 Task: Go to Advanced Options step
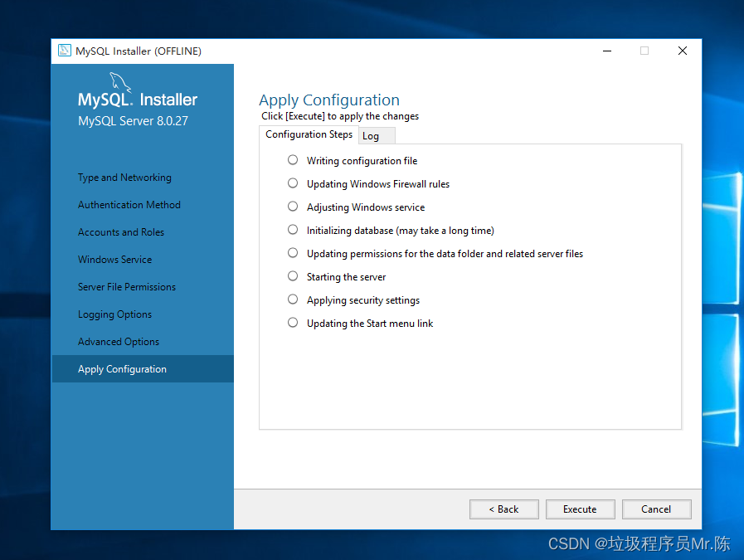(119, 342)
